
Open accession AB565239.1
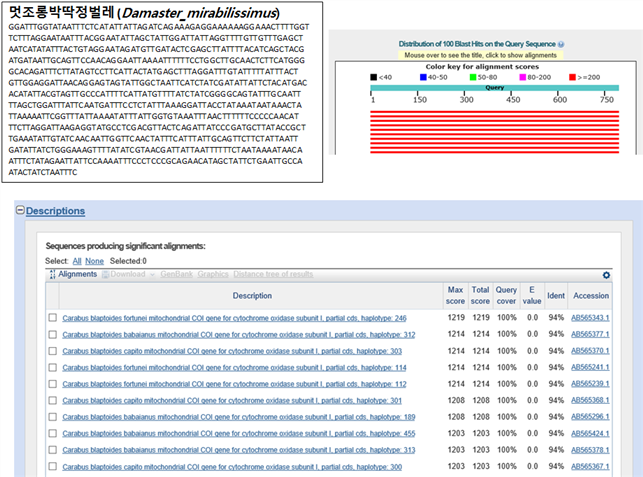coord(590,384)
